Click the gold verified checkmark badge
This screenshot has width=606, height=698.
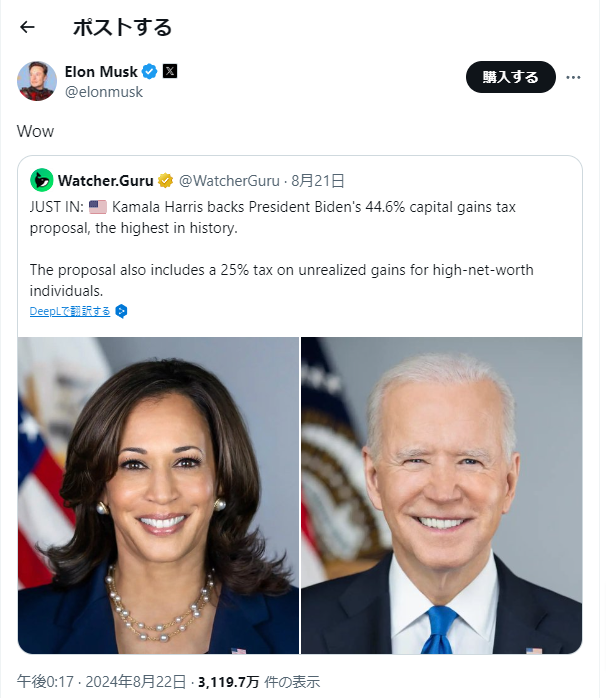[x=166, y=181]
